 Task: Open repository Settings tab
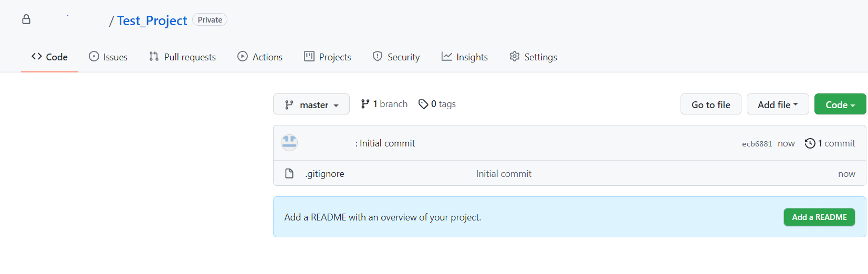[533, 57]
